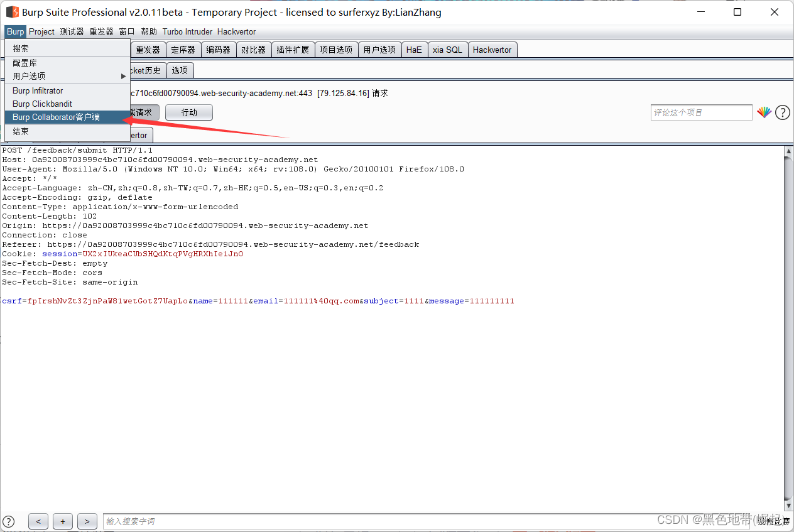The width and height of the screenshot is (794, 532).
Task: Click the Accept-Encoding: gzip, deflate line
Action: click(77, 197)
